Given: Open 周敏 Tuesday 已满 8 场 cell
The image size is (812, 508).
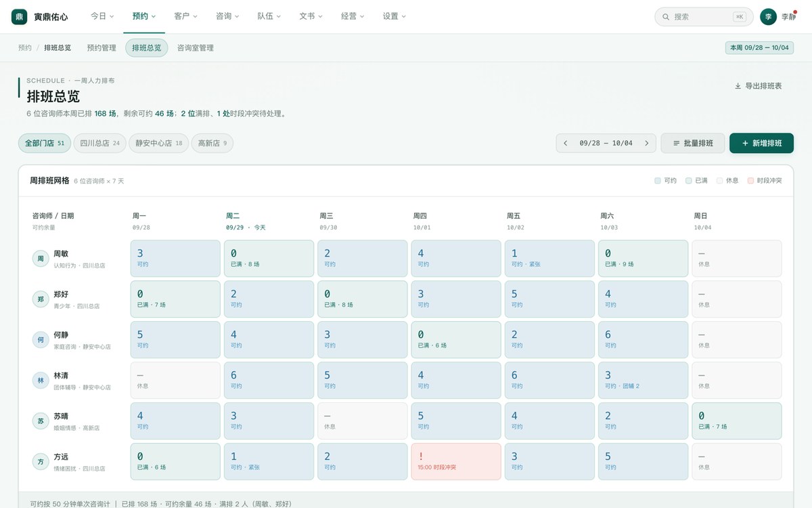Looking at the screenshot, I should click(269, 258).
